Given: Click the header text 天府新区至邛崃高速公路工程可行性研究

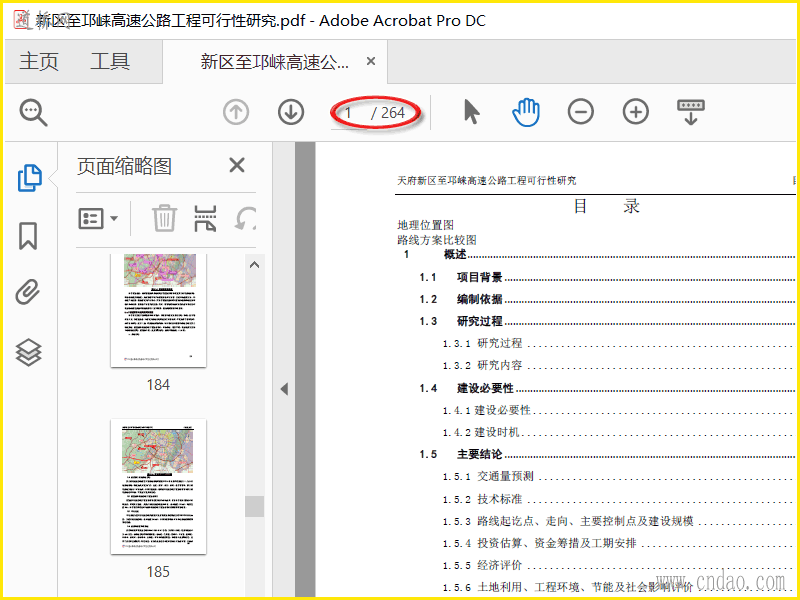Looking at the screenshot, I should pyautogui.click(x=487, y=181).
